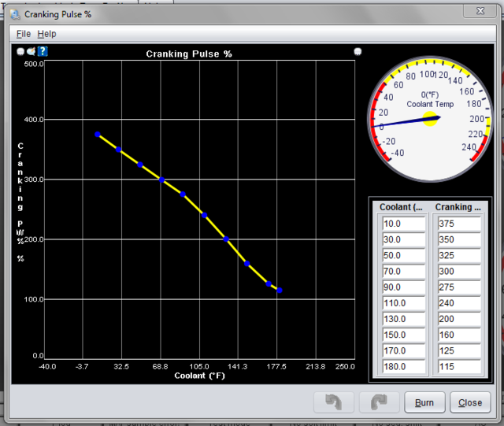Click the undo arrow button
The image size is (504, 426).
(334, 402)
